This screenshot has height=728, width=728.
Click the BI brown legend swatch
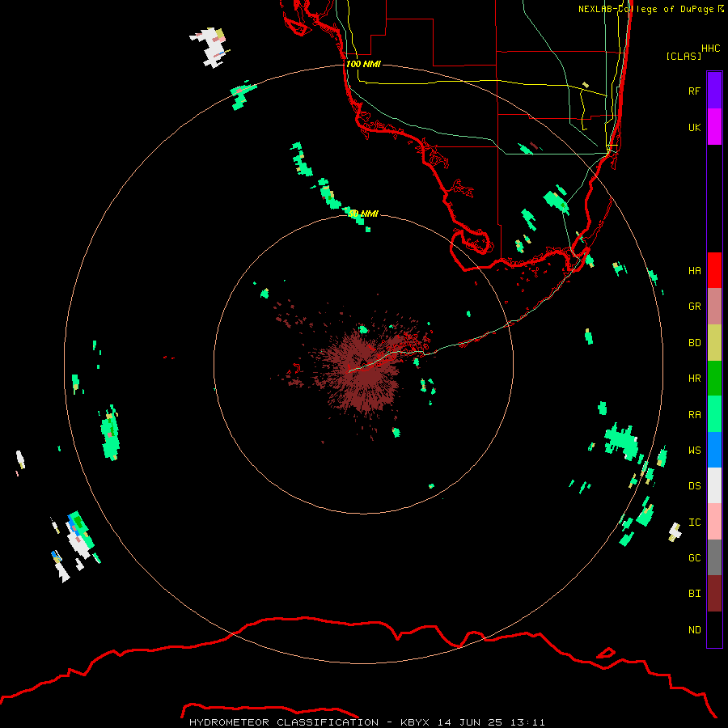pos(714,594)
